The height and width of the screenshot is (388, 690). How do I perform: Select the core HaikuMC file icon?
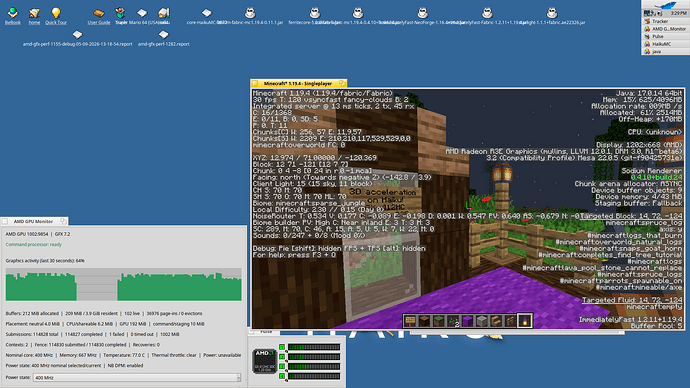[x=206, y=13]
